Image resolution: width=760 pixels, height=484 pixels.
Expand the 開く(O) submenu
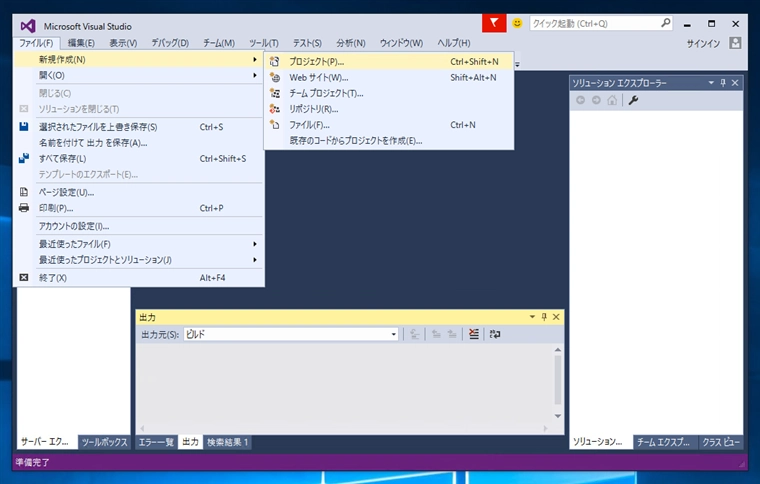[254, 75]
